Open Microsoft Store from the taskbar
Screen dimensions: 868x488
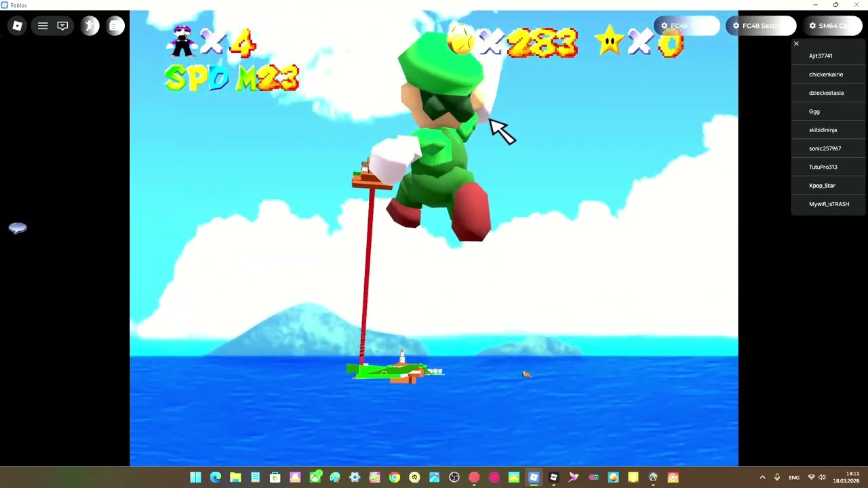275,477
